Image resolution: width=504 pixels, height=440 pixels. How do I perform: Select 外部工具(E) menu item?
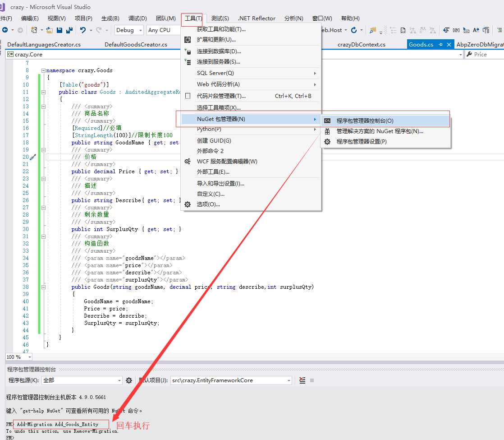pos(251,172)
